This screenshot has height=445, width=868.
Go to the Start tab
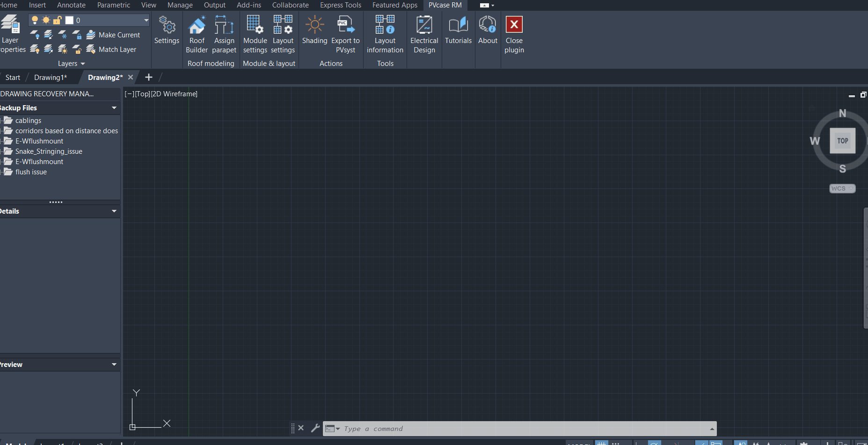click(13, 78)
